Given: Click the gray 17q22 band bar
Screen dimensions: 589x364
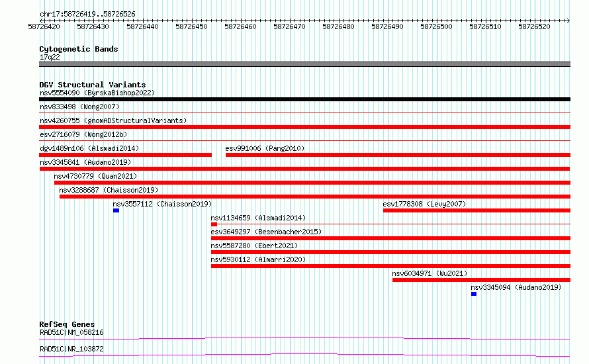Looking at the screenshot, I should pos(304,64).
